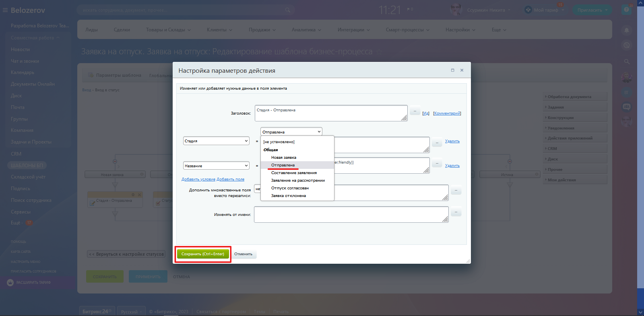Click the search icon in the right sidebar

click(x=627, y=62)
